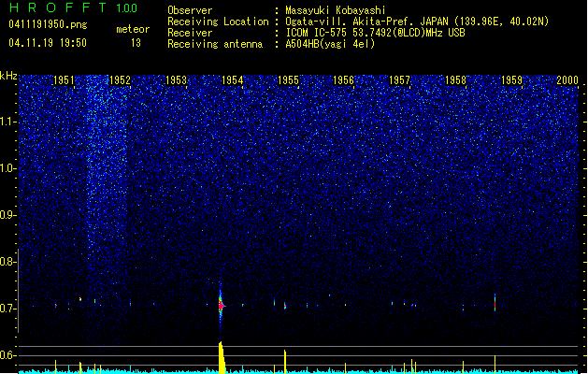Screen dimensions: 588x374
Task: Click the tall yellow intensity peak near 1954
Action: (222, 357)
